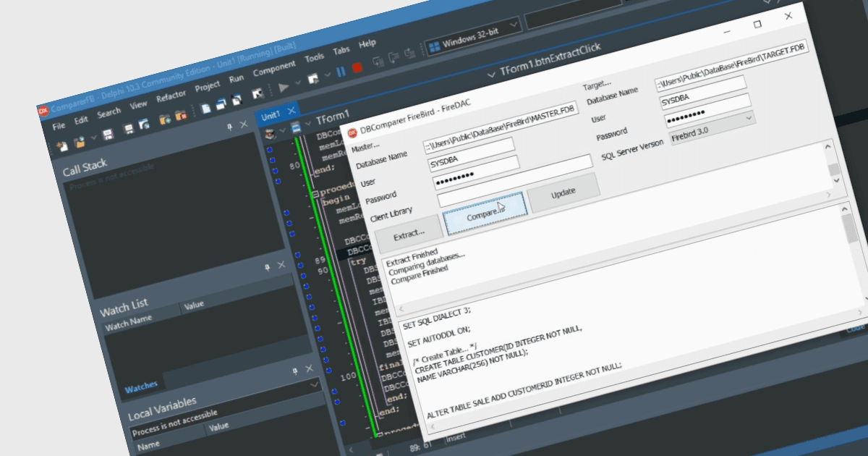Open the SQL Server Version Firebird 3.0 combo
868x456 pixels.
(x=749, y=117)
